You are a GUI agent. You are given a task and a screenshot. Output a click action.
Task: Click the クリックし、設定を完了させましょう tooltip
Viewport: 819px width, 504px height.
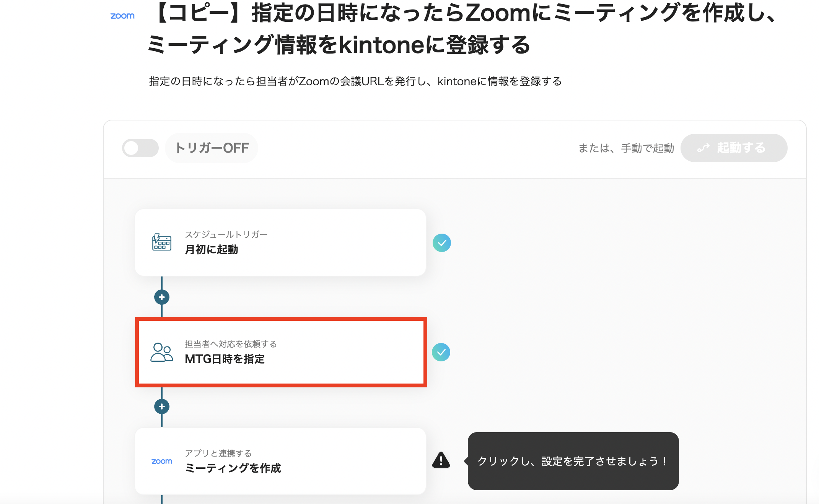tap(573, 461)
